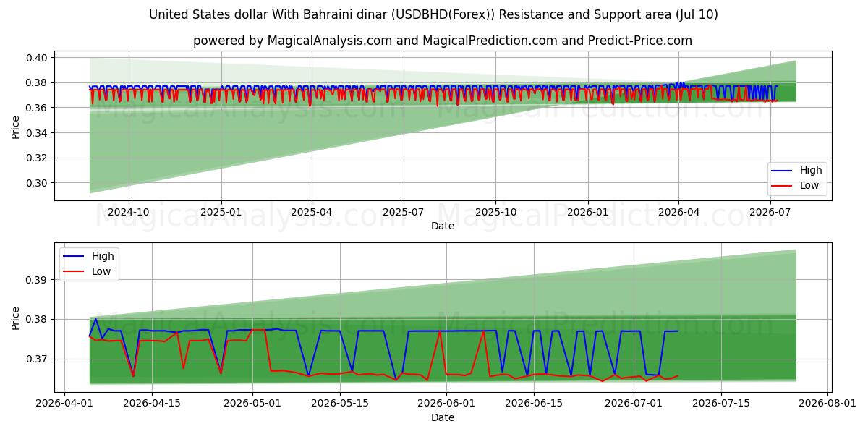
Task: Click 'Low' in the lower chart legend
Action: point(101,271)
